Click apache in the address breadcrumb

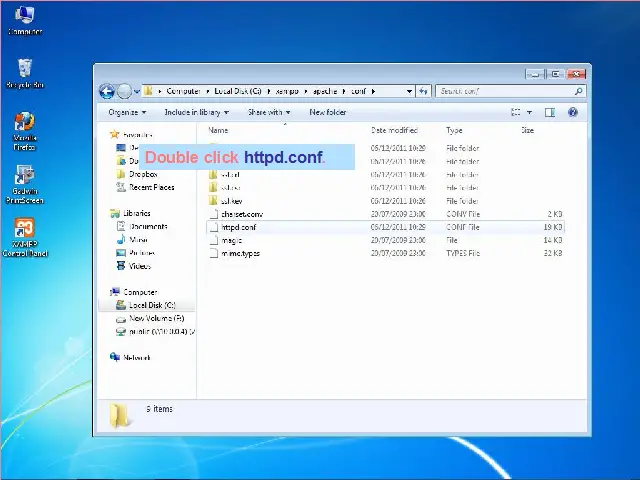(325, 91)
